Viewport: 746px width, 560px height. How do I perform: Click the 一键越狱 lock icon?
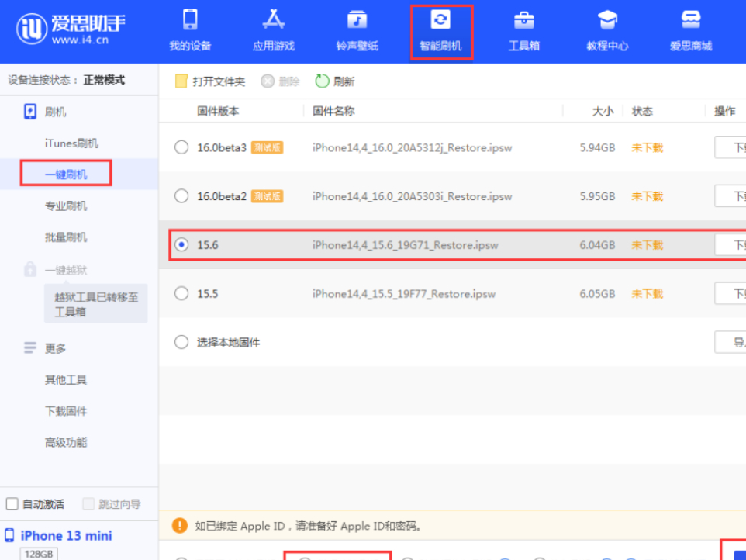[x=30, y=269]
